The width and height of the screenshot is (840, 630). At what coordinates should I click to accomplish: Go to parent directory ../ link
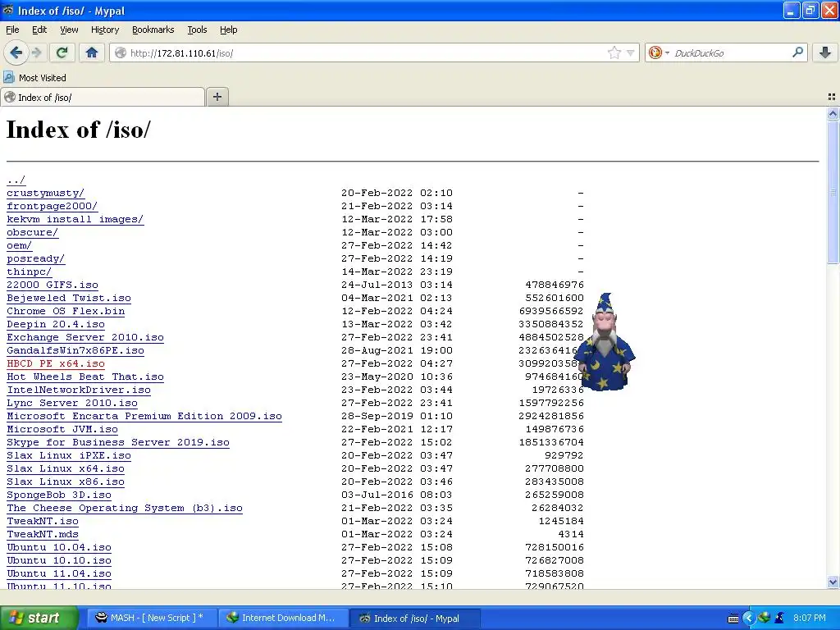pos(16,180)
